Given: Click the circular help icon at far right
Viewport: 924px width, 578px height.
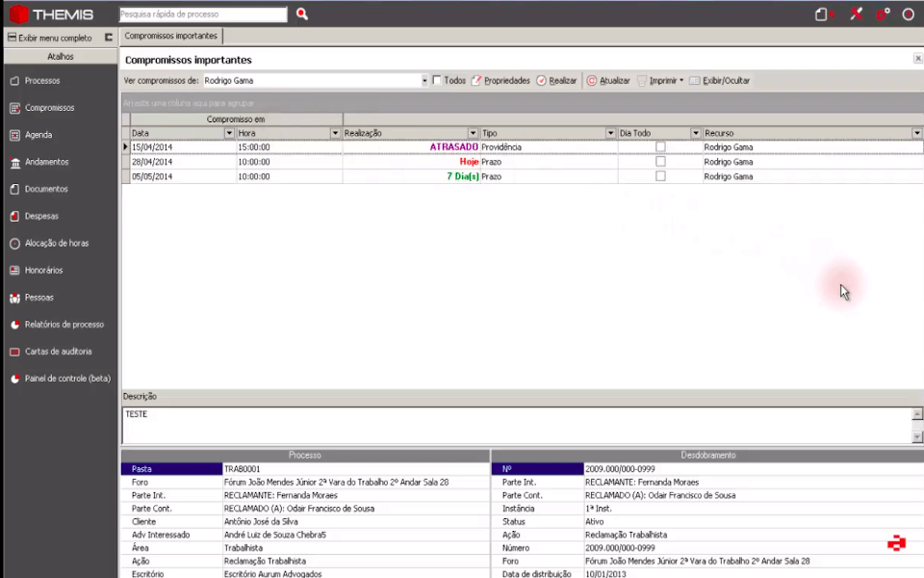Looking at the screenshot, I should click(908, 14).
